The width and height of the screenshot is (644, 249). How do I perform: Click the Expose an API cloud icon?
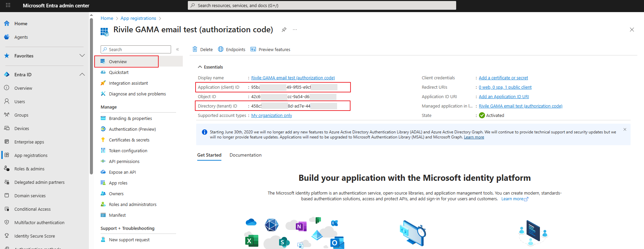103,172
